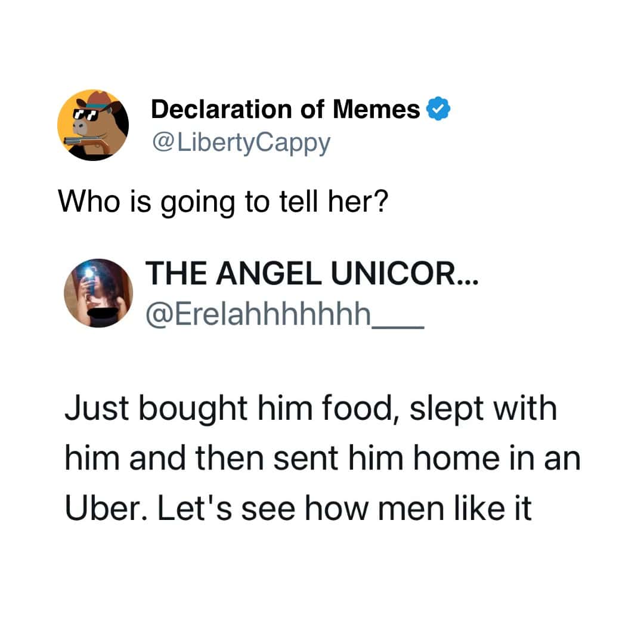The image size is (644, 644).
Task: Click the sunglasses on the capybara avatar
Action: coord(85,114)
